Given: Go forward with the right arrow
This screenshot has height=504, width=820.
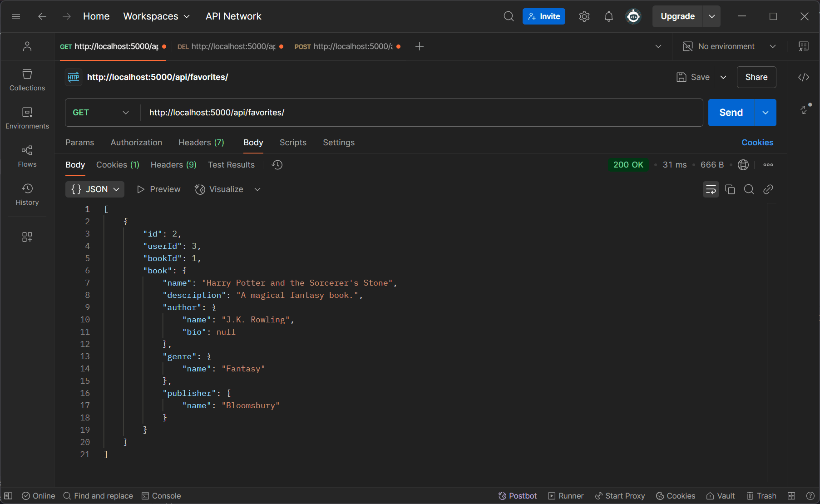Looking at the screenshot, I should click(x=67, y=16).
